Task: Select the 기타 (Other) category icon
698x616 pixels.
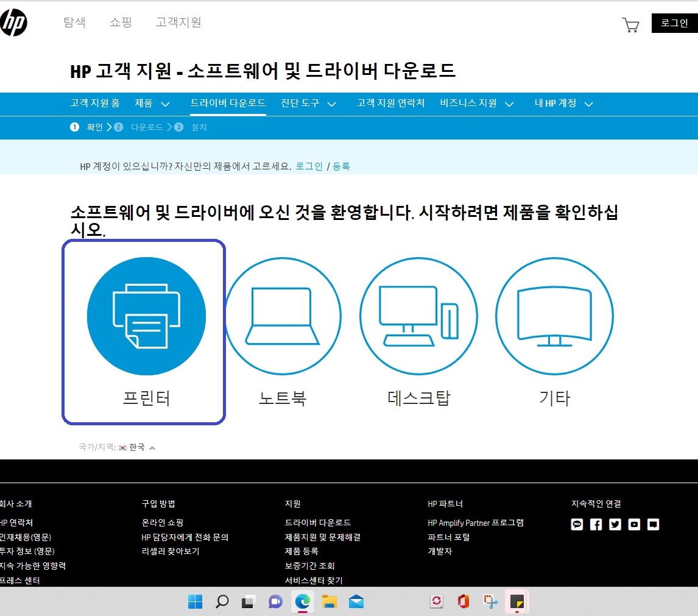Action: [554, 316]
